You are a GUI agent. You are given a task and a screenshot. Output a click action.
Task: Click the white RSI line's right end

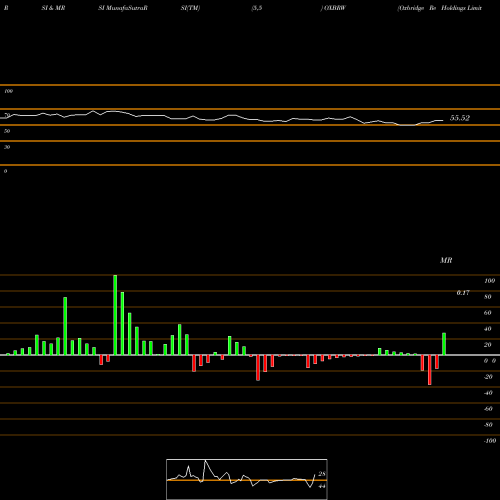coord(442,120)
